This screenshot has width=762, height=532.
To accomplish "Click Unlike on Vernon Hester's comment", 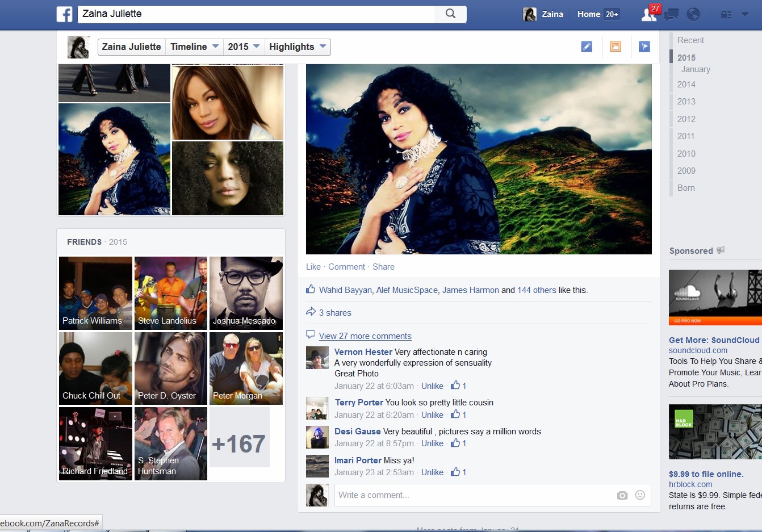I will click(x=432, y=386).
